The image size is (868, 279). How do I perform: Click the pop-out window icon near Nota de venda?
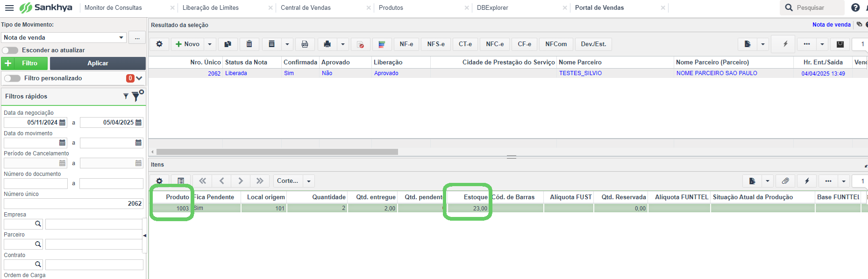tap(859, 24)
